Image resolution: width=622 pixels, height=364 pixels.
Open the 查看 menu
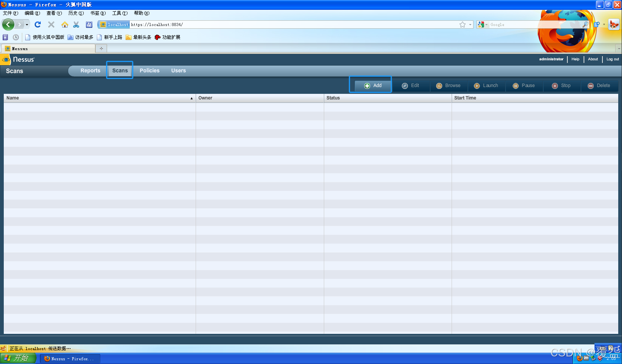54,13
